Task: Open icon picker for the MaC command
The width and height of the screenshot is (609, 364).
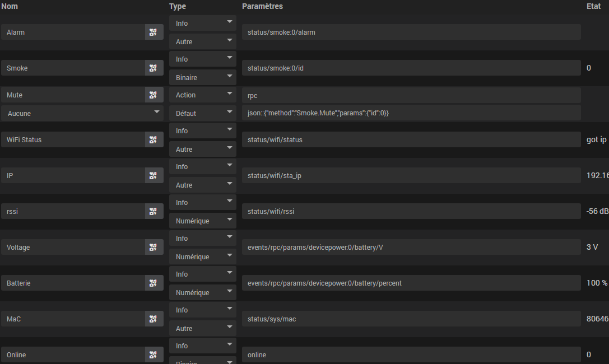Action: 154,319
